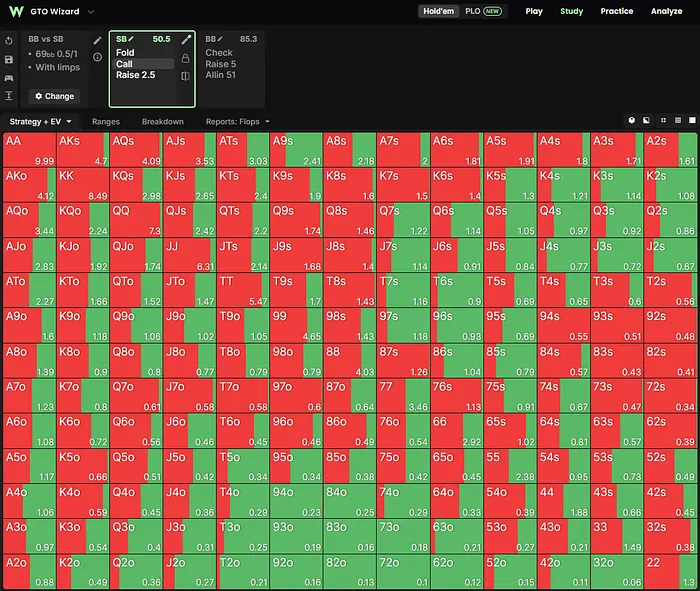
Task: Click the T9o hand cell
Action: tap(243, 325)
